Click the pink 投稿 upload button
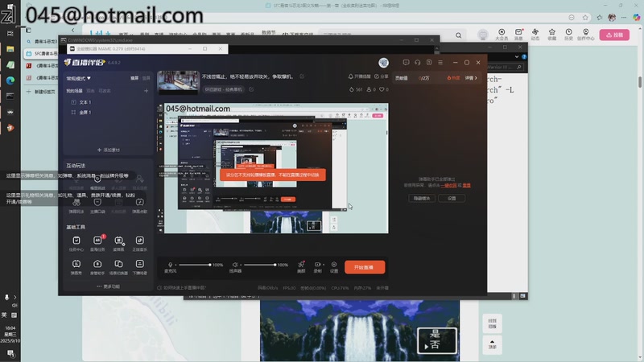Screen dimensions: 644x362 pyautogui.click(x=614, y=35)
